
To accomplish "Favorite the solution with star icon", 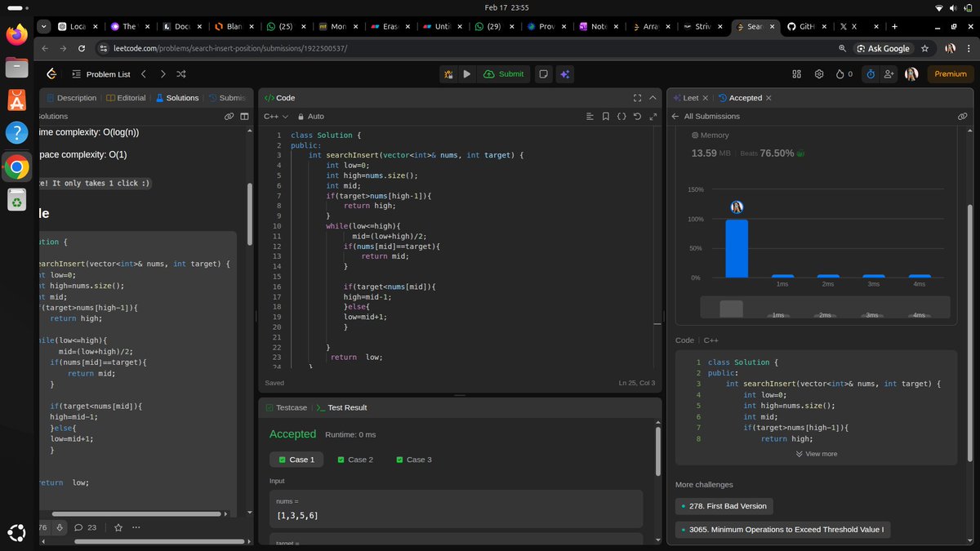I will coord(118,527).
